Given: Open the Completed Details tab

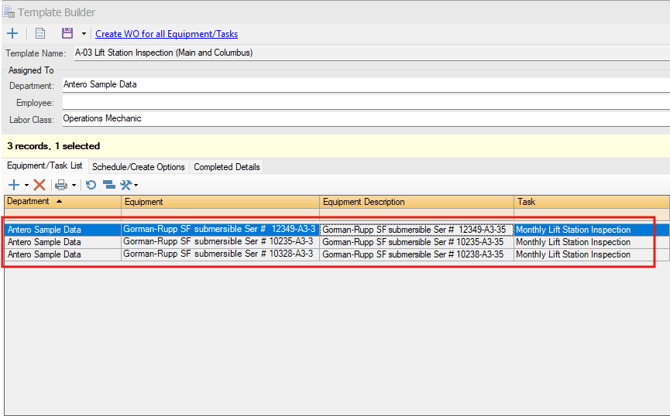Looking at the screenshot, I should pyautogui.click(x=227, y=167).
